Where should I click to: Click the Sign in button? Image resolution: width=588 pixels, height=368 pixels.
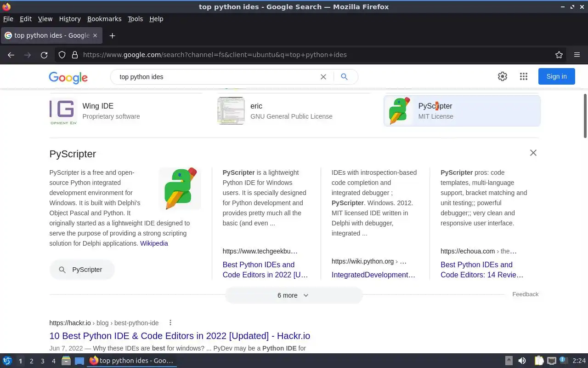(x=556, y=76)
